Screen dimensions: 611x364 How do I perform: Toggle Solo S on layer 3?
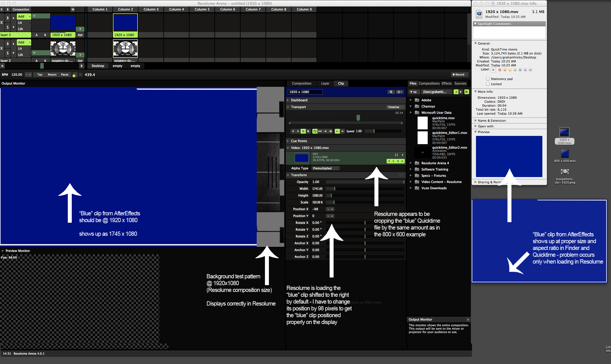pyautogui.click(x=8, y=27)
